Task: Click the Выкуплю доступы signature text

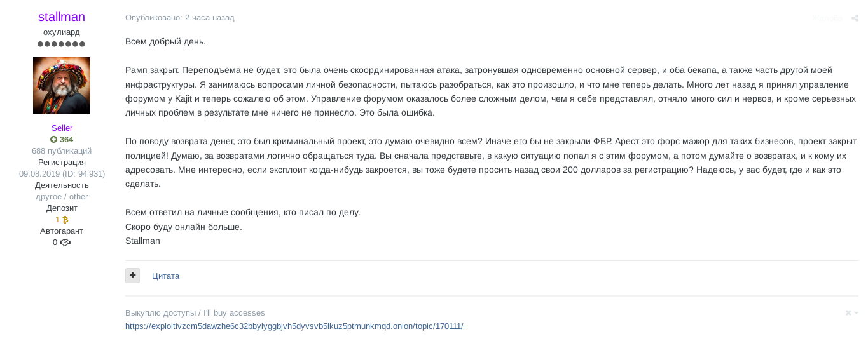Action: [195, 313]
